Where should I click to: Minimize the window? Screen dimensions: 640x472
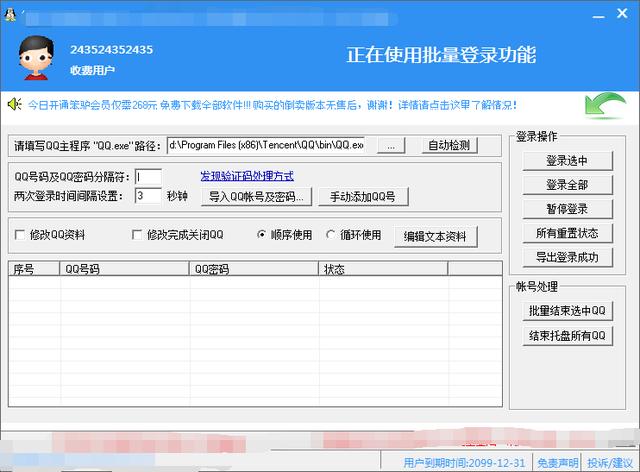tap(599, 16)
